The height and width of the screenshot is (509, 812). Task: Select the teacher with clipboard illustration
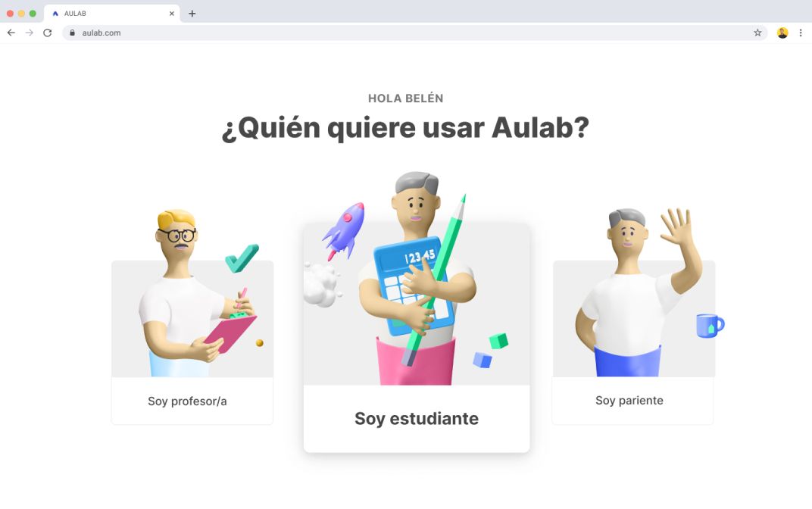pyautogui.click(x=192, y=294)
